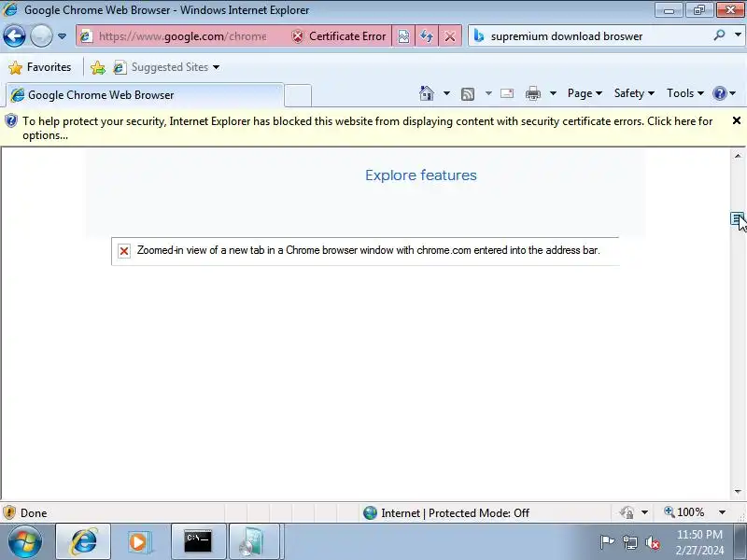
Task: Open Windows Media Player from taskbar
Action: point(139,541)
